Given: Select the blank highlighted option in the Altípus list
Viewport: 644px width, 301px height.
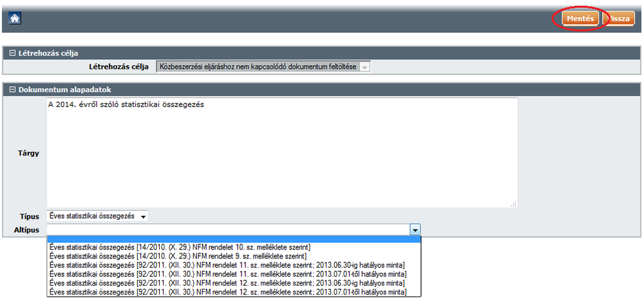Looking at the screenshot, I should tap(234, 239).
